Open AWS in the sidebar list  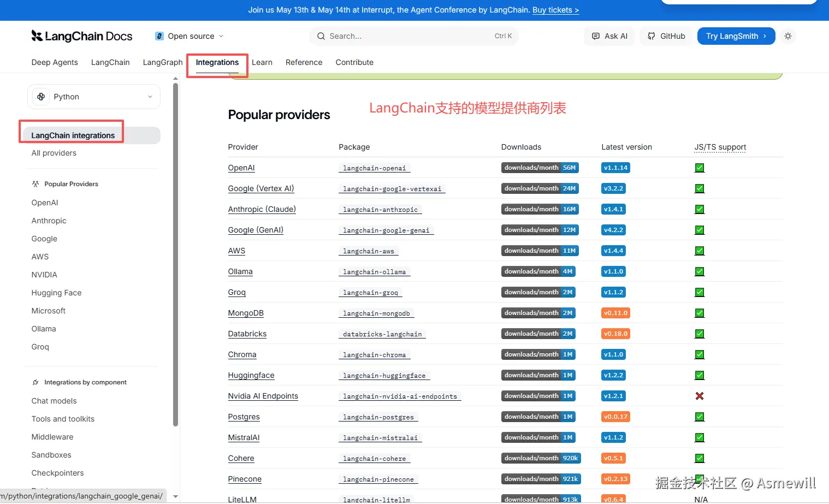click(x=40, y=257)
